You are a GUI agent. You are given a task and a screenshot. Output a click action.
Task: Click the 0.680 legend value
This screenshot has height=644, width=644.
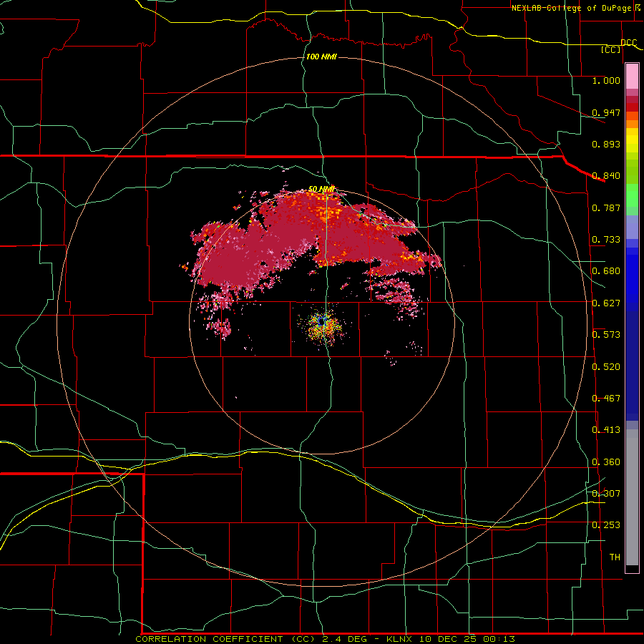pyautogui.click(x=606, y=271)
